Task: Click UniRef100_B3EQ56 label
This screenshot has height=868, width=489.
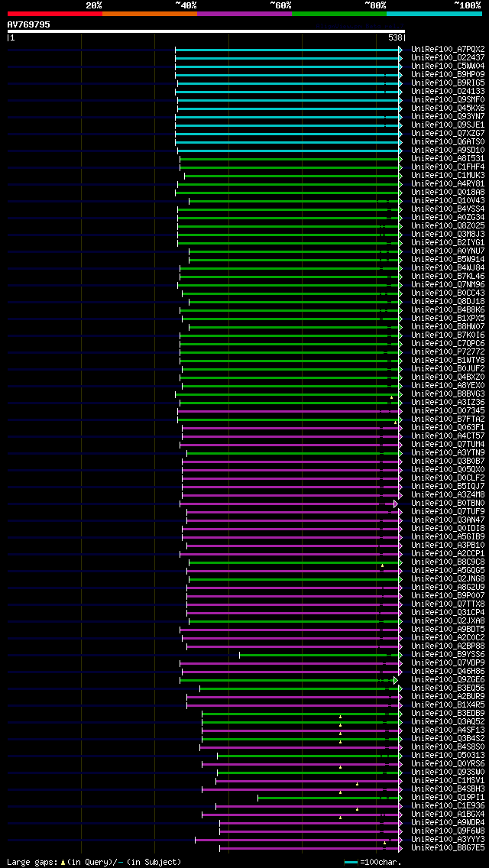Action: (x=448, y=688)
